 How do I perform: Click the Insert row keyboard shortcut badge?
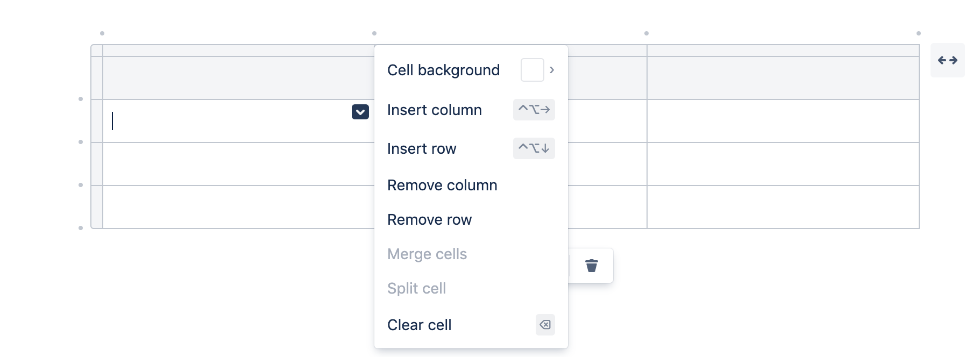pos(534,148)
